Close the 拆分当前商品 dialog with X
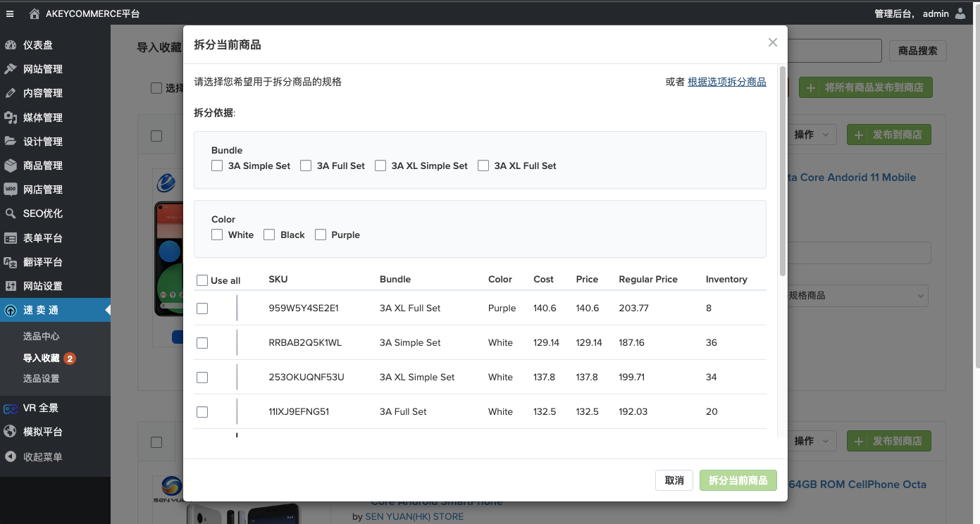980x524 pixels. pos(773,42)
